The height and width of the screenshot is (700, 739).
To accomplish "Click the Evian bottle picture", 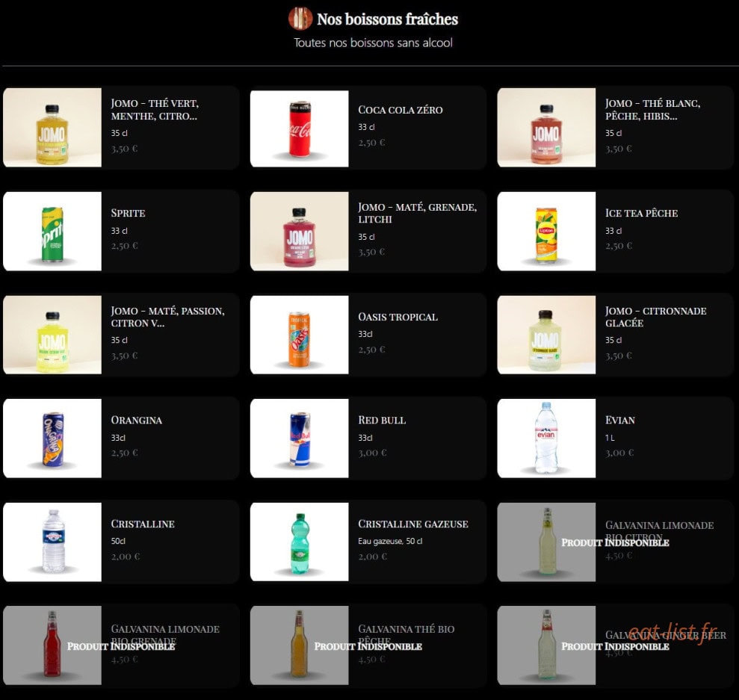I will (x=546, y=439).
